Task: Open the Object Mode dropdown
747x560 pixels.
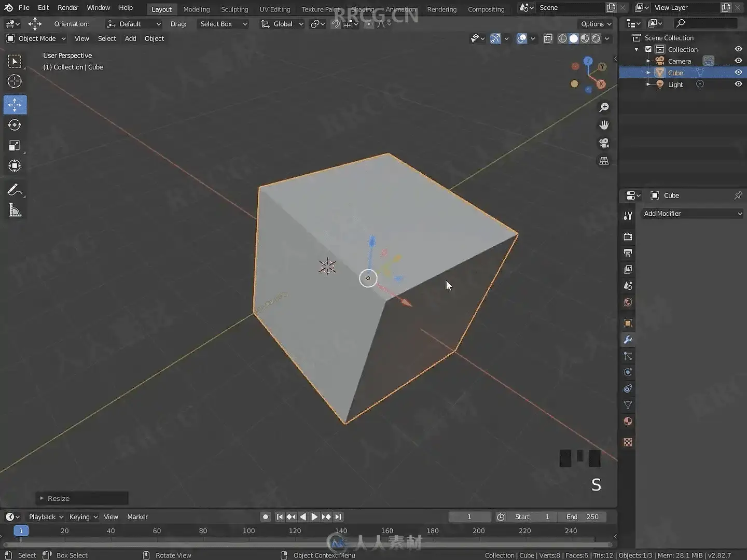Action: 36,38
